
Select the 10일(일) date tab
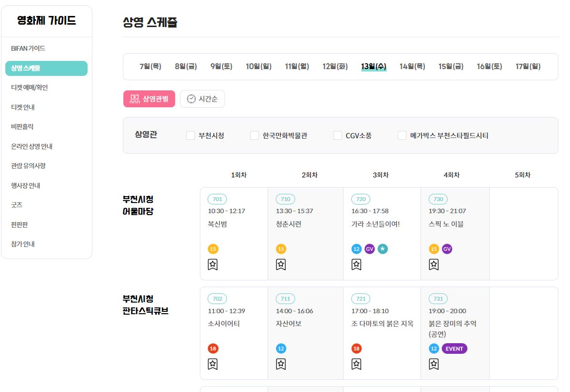258,67
